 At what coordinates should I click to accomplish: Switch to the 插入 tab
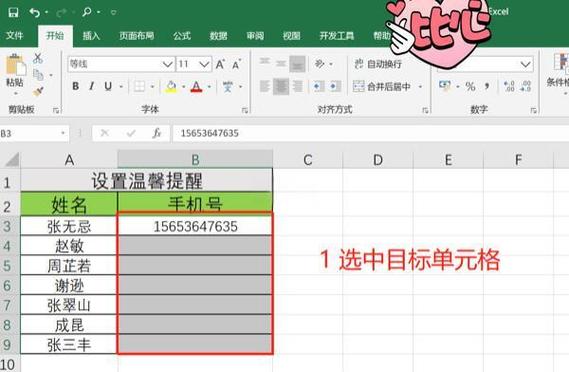[x=91, y=36]
